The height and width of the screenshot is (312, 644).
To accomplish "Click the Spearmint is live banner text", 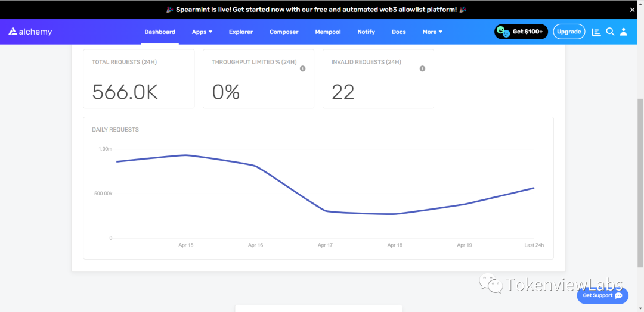I will tap(316, 10).
